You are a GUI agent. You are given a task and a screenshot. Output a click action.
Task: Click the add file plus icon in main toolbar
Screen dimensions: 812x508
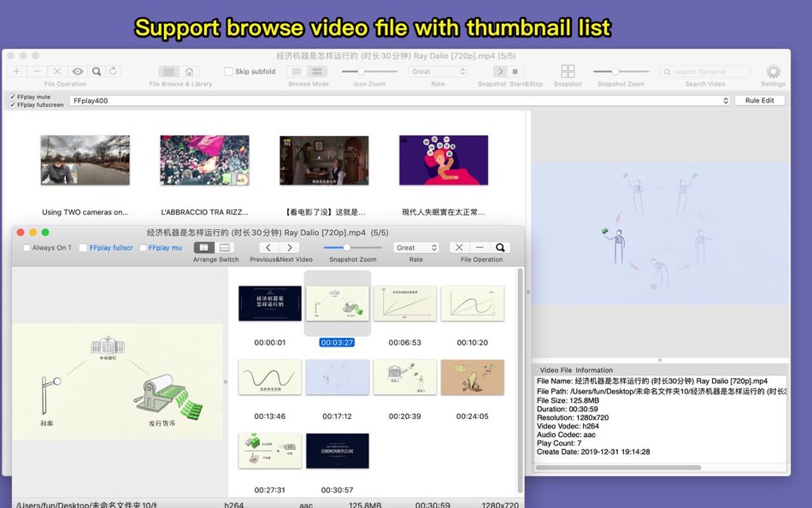click(16, 71)
